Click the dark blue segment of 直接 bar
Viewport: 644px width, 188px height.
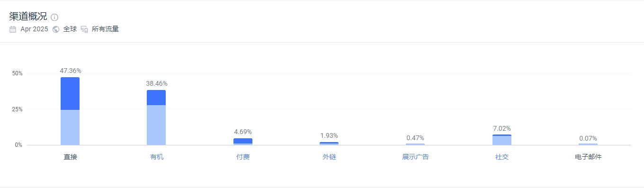pyautogui.click(x=70, y=94)
